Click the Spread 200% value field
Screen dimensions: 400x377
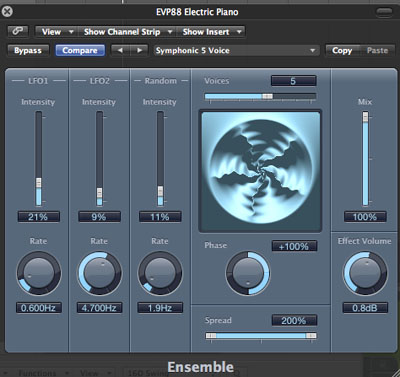pos(294,321)
